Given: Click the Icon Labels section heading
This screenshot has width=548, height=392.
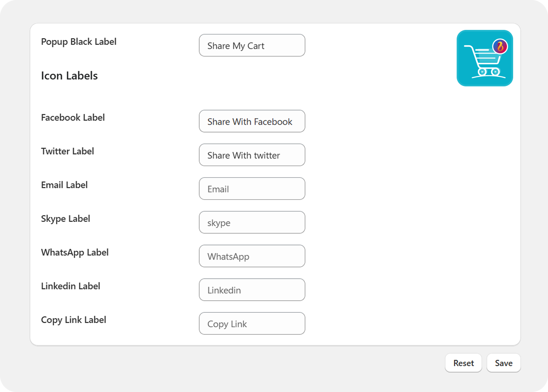Looking at the screenshot, I should (69, 76).
